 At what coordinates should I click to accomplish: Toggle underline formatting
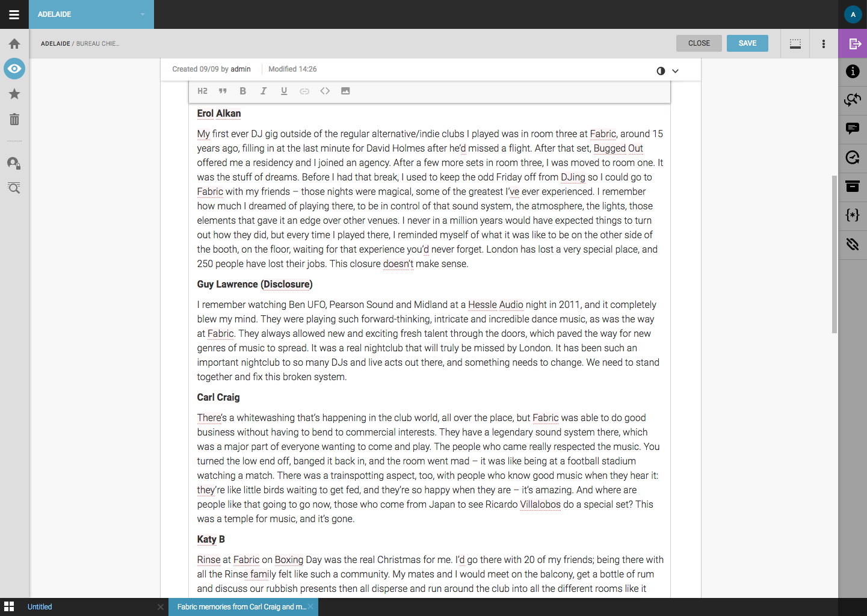284,91
